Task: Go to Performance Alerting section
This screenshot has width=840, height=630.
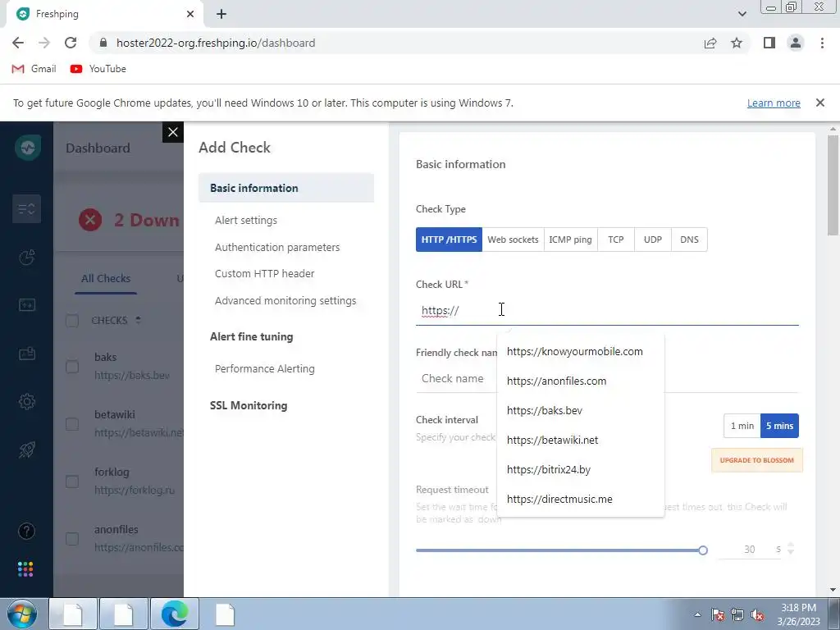Action: [265, 368]
